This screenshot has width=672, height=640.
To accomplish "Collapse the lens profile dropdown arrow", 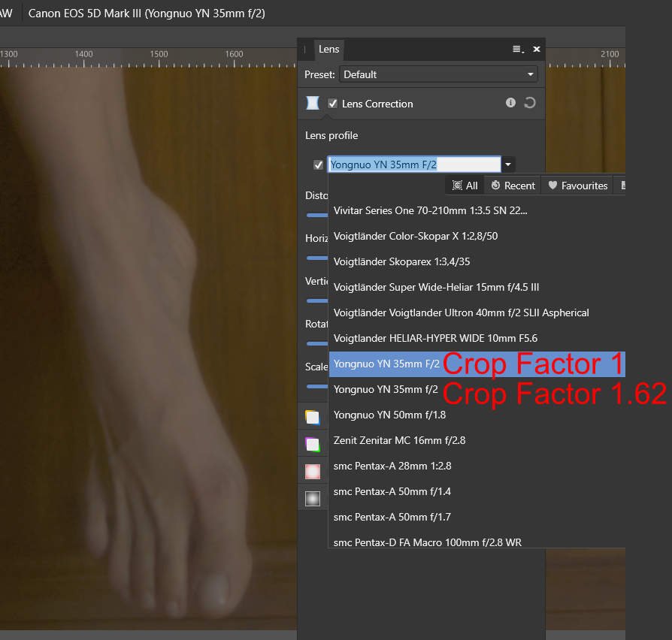I will (x=508, y=165).
